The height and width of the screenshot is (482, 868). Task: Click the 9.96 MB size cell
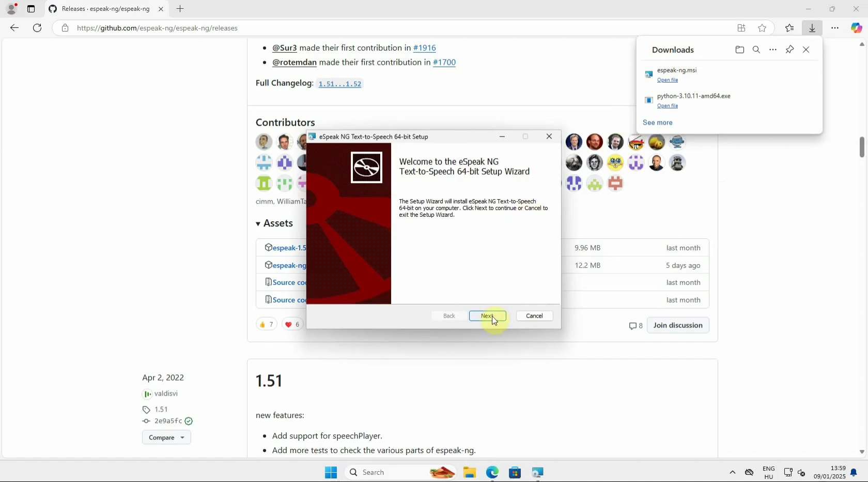tap(587, 248)
